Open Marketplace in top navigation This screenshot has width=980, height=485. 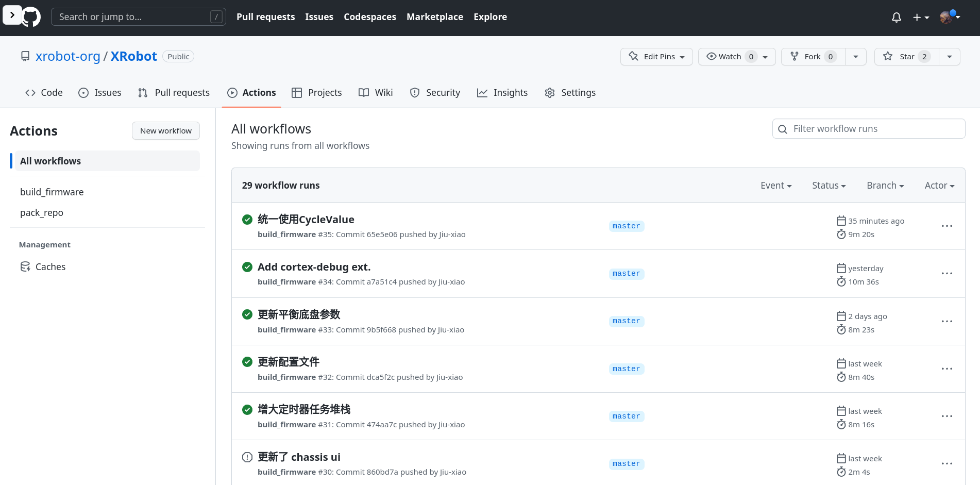pos(435,17)
